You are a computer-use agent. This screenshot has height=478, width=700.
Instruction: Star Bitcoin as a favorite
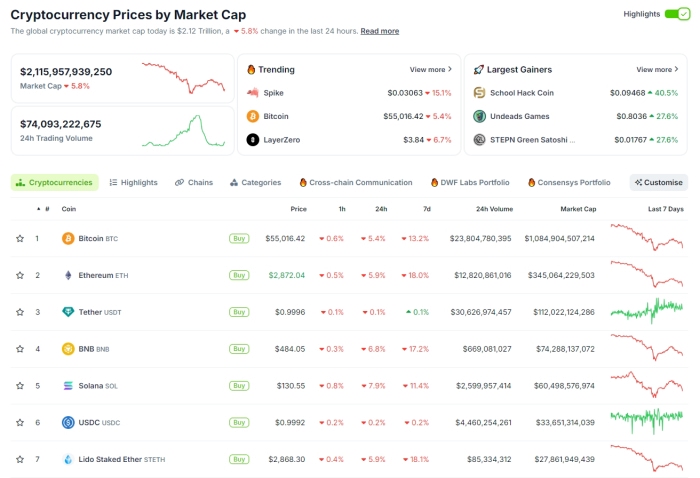point(19,238)
